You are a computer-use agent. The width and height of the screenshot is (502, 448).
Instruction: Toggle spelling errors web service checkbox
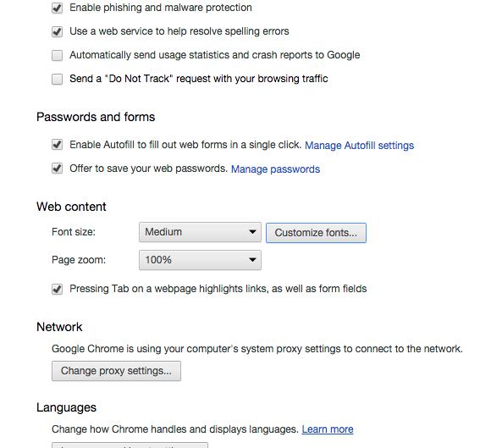[x=57, y=31]
